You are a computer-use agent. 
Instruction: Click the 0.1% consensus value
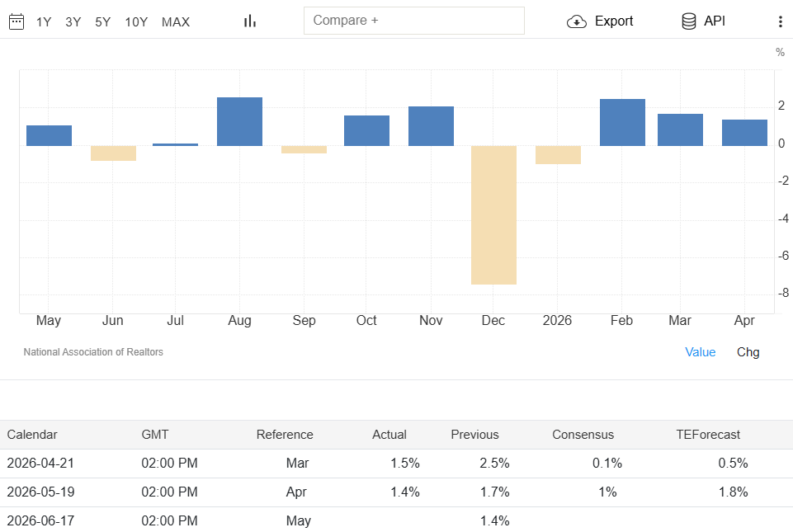click(x=607, y=464)
